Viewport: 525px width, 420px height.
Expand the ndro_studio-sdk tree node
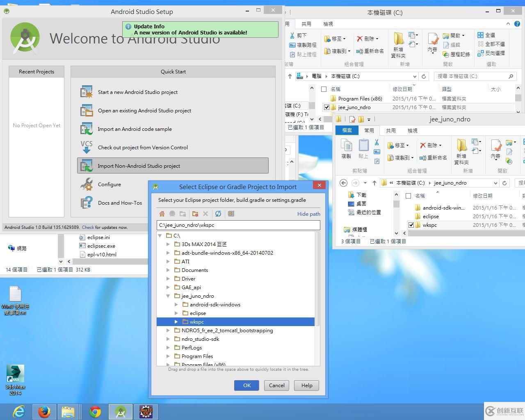pos(168,339)
